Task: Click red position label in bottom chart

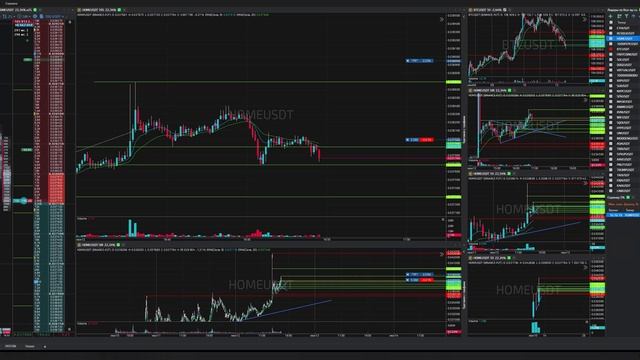Action: click(x=427, y=280)
